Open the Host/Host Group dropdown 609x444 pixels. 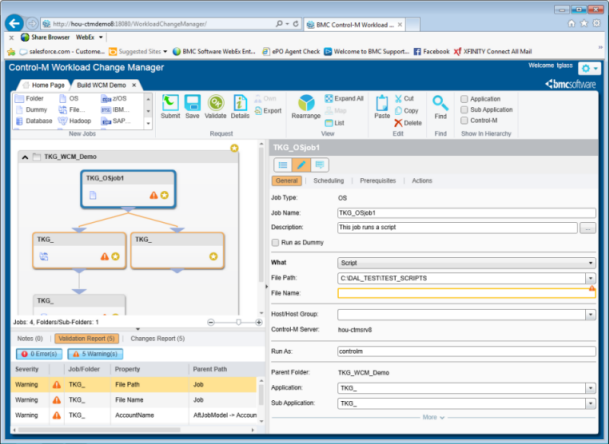tap(590, 314)
